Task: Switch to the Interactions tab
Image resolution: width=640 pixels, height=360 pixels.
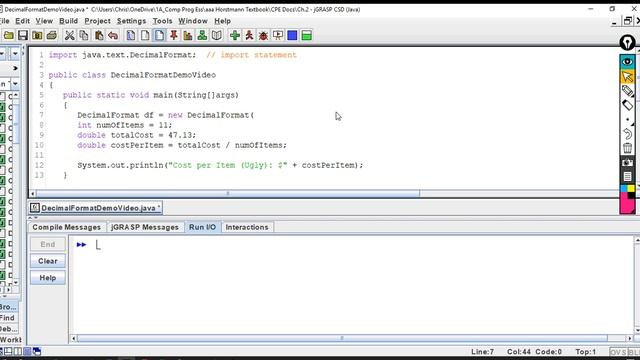Action: click(x=247, y=227)
